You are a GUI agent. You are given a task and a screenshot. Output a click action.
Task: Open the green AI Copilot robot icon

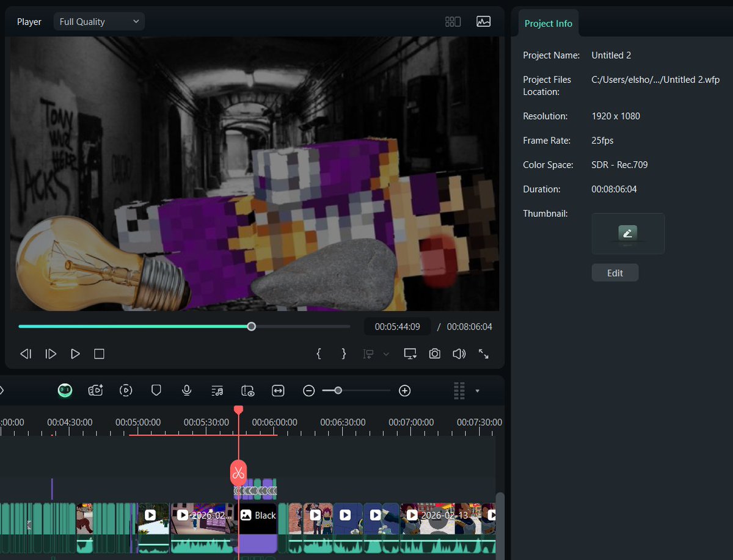[x=65, y=390]
